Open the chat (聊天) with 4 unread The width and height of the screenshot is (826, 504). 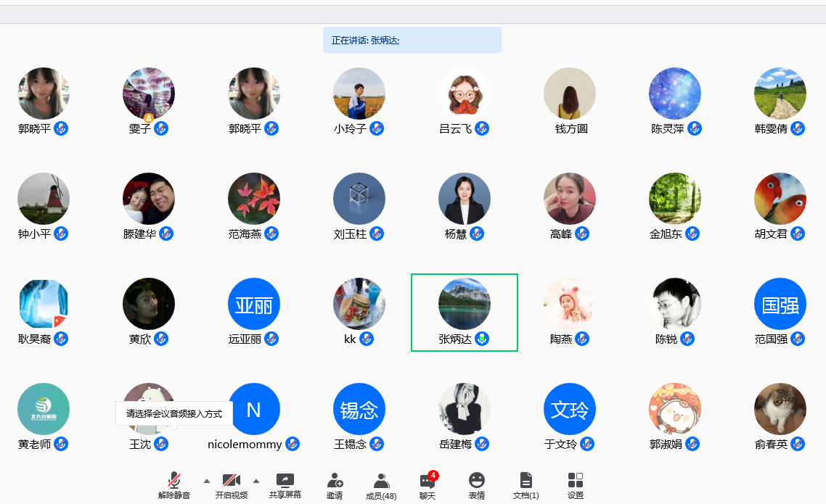click(428, 482)
